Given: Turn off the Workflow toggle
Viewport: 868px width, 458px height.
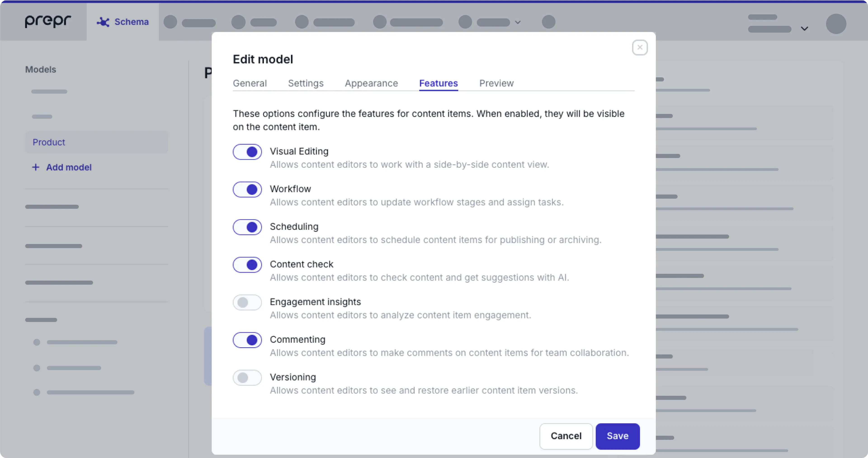Looking at the screenshot, I should [247, 190].
